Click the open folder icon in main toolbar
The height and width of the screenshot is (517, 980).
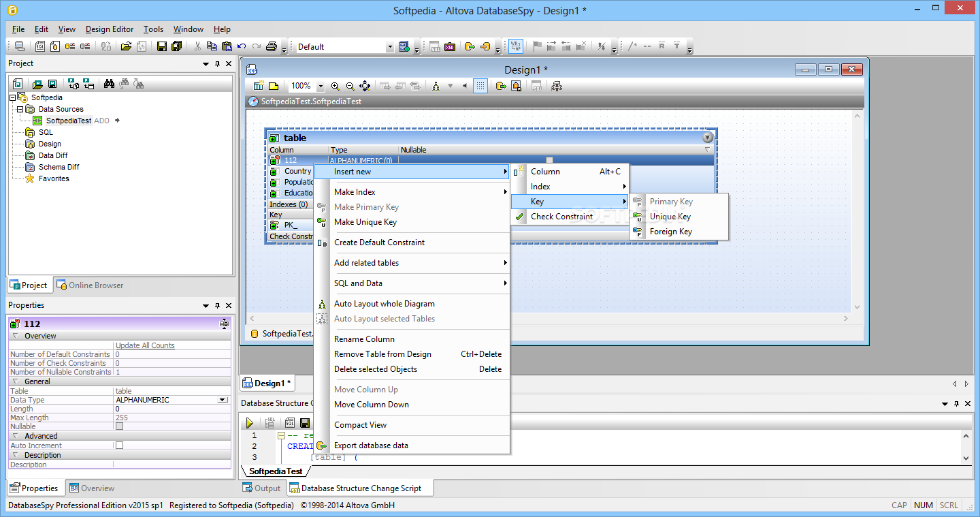126,46
